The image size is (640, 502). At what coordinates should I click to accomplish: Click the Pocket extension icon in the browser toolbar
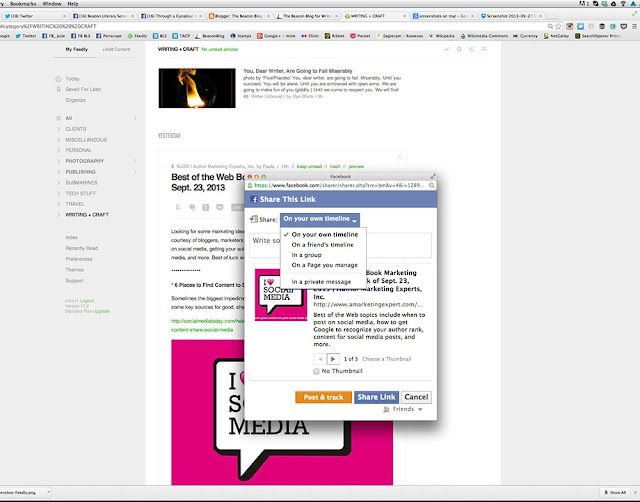pos(624,26)
